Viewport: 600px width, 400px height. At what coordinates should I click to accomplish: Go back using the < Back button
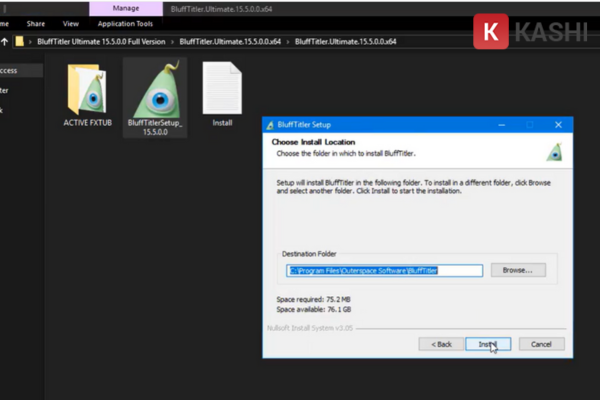pos(440,343)
